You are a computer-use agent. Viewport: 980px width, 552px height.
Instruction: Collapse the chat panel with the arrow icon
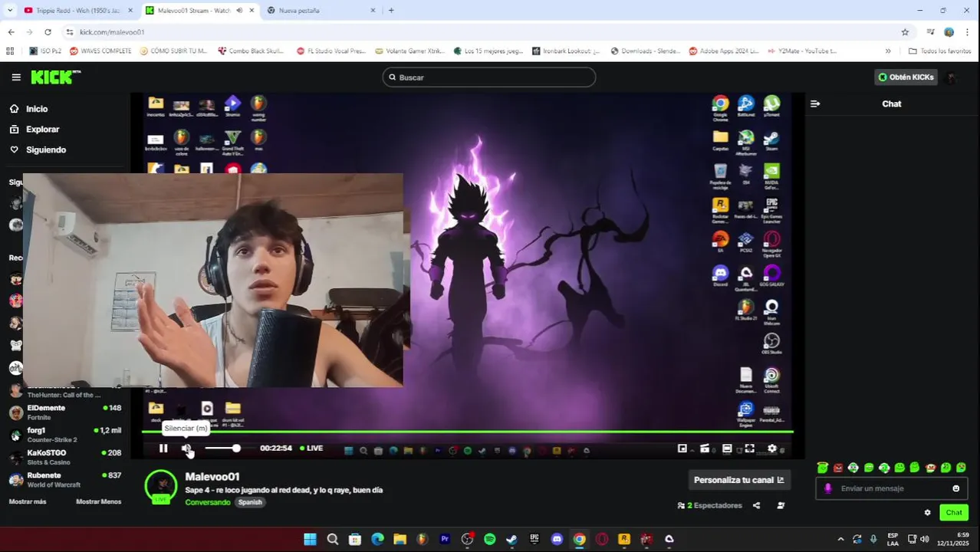[815, 103]
